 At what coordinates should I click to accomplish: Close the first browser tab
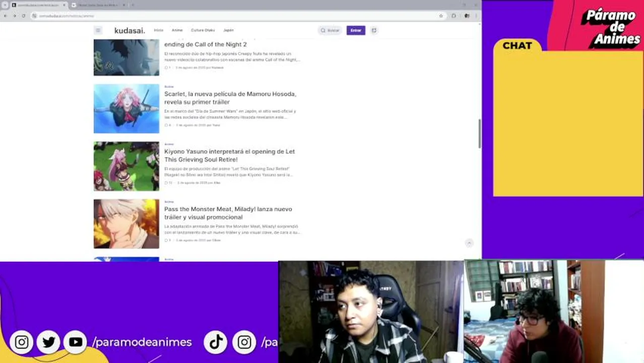64,5
